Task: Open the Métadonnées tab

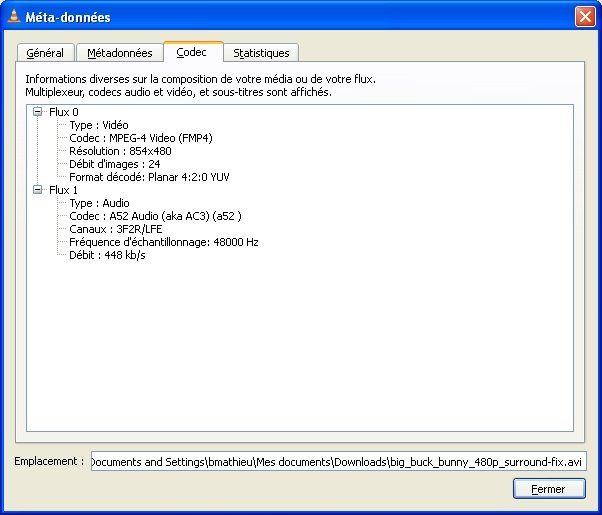Action: 119,53
